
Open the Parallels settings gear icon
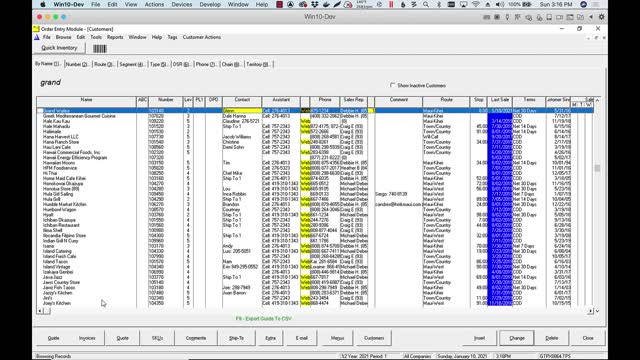(601, 17)
